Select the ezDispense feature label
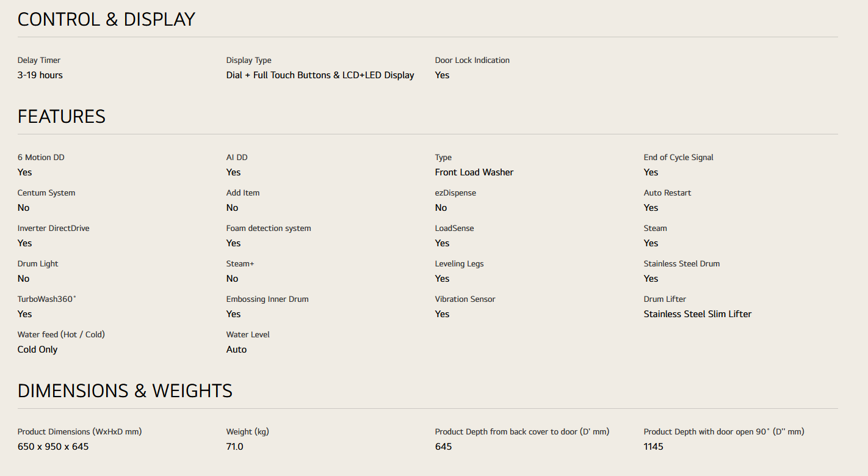 point(455,193)
